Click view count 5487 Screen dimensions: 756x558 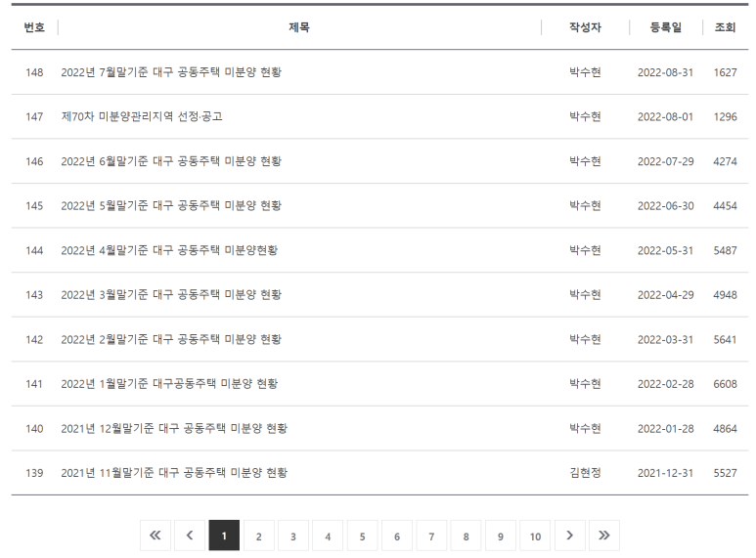725,251
